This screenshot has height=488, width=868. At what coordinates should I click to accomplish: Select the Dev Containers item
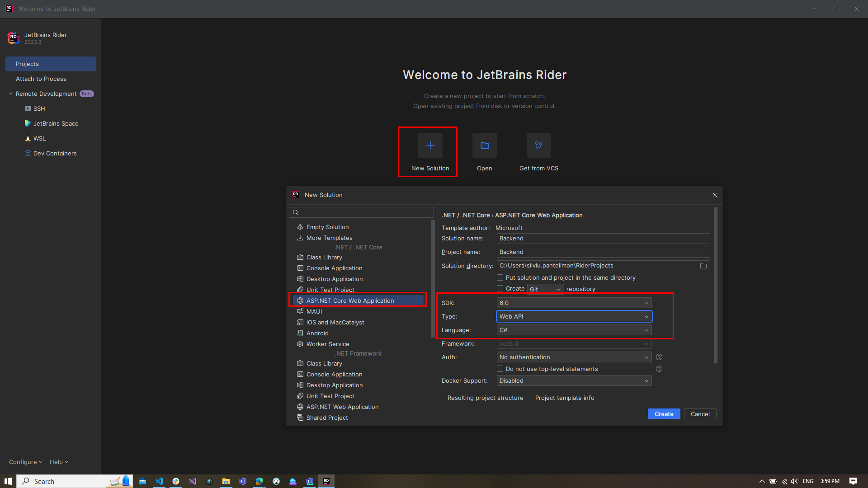pyautogui.click(x=55, y=153)
